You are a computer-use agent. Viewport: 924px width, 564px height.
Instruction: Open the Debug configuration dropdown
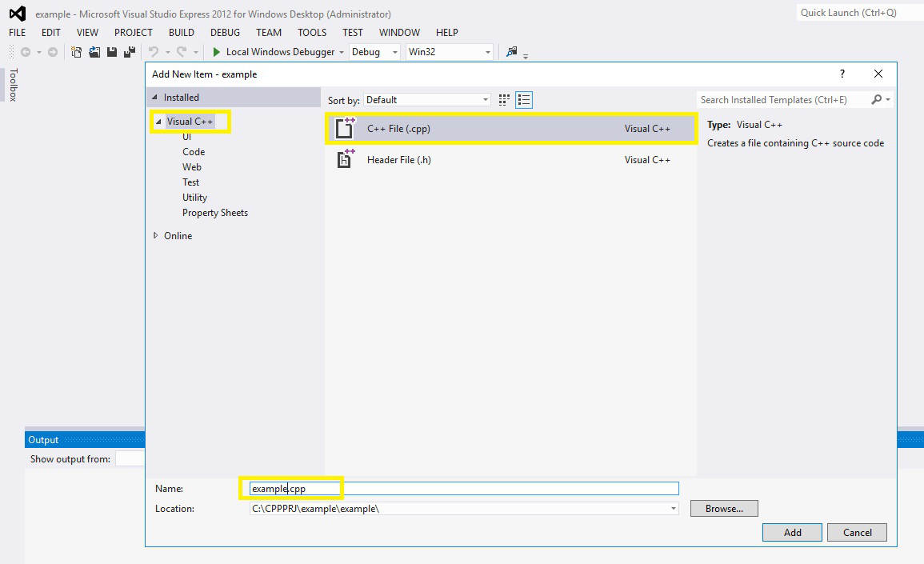[374, 52]
